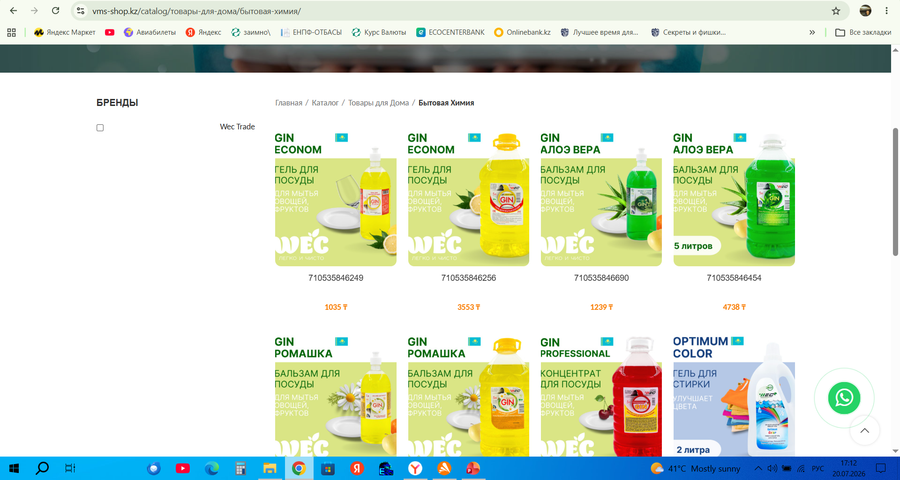Viewport: 900px width, 480px height.
Task: Go back to the previous page
Action: [13, 11]
